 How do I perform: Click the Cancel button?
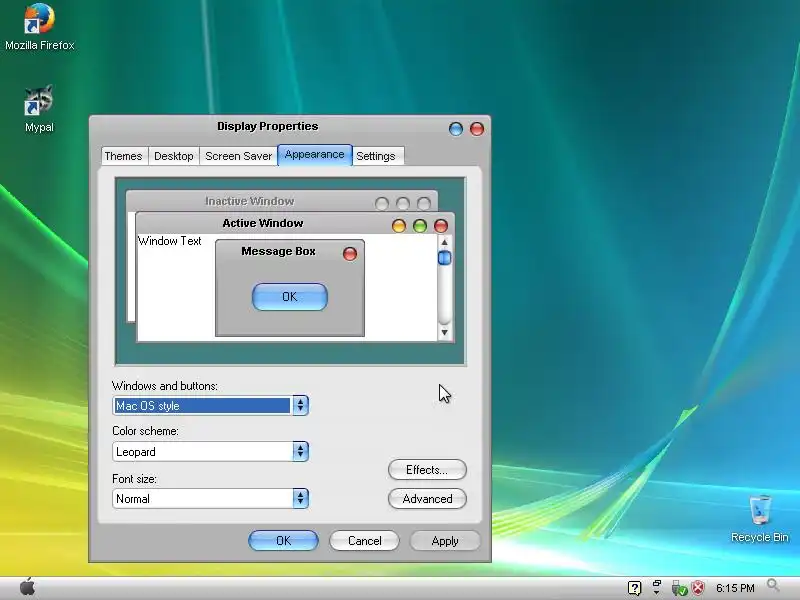pos(364,541)
